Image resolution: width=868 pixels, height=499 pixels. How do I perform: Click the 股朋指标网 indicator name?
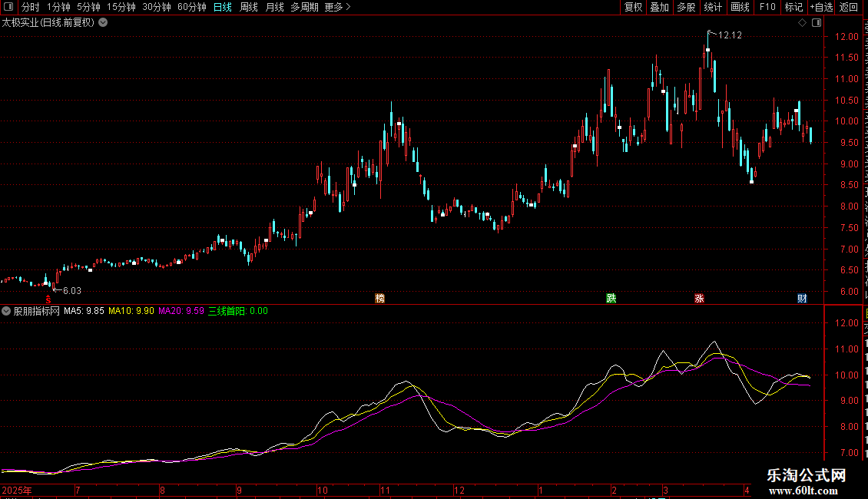click(x=37, y=311)
